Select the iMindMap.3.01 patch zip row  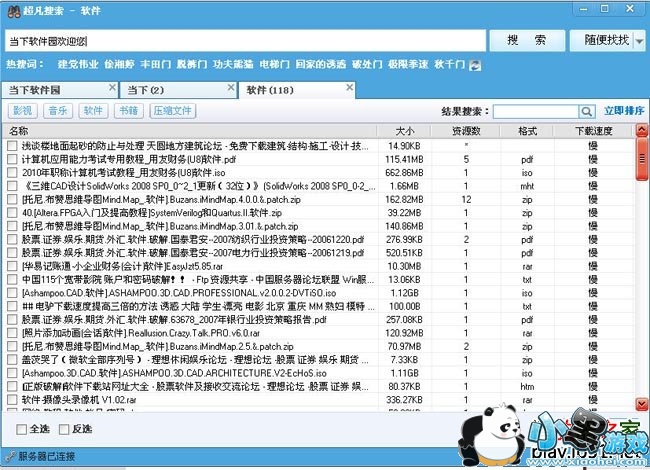point(318,226)
